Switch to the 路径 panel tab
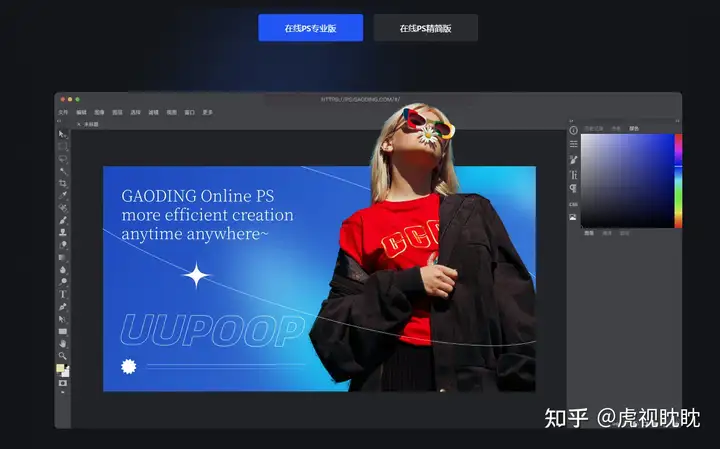Viewport: 720px width, 449px height. (624, 233)
